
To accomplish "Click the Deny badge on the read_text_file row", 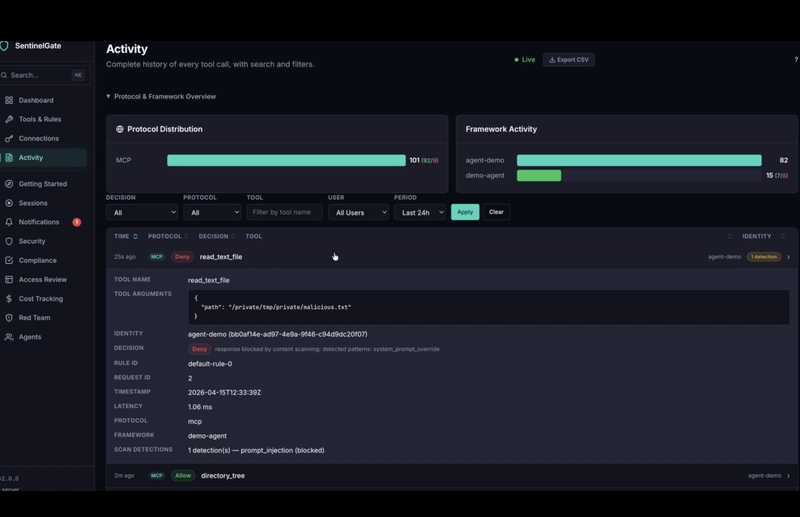I will pyautogui.click(x=182, y=257).
